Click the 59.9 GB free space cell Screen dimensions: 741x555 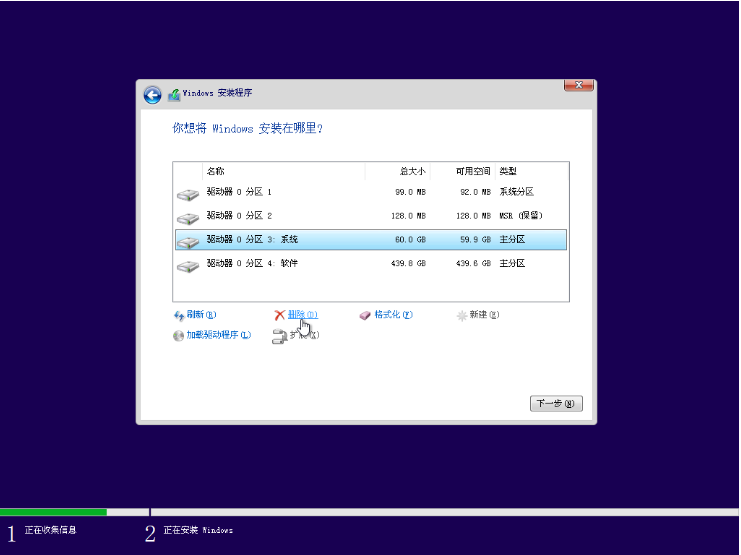point(475,240)
